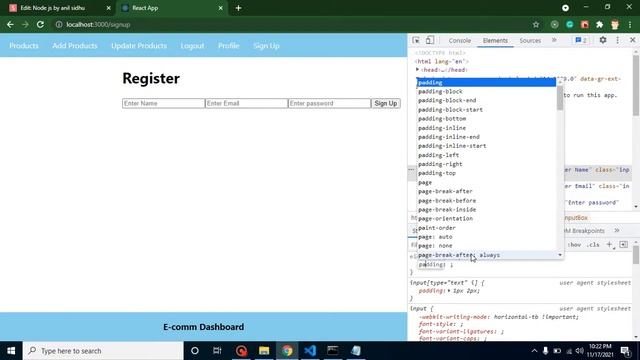
Task: Toggle the .cls class editor
Action: [593, 244]
